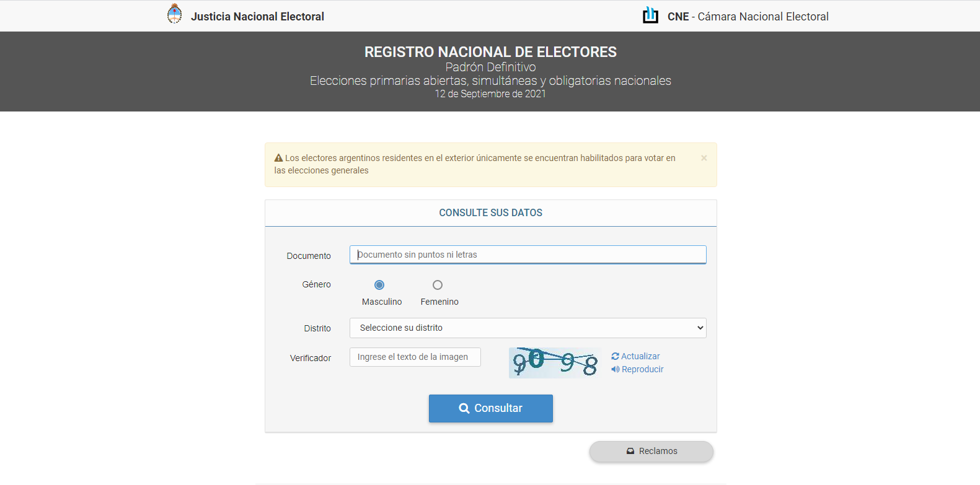Click the CNE logo icon in header
980x485 pixels.
click(650, 15)
